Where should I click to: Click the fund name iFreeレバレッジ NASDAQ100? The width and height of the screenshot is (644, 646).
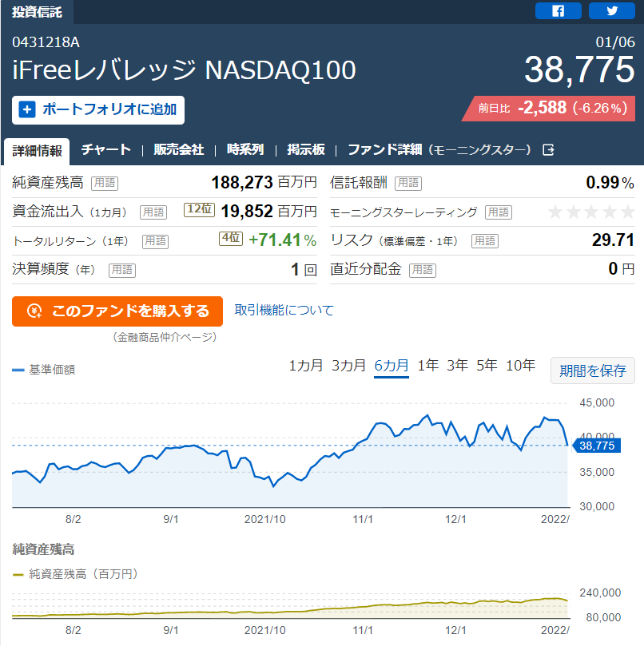(x=184, y=69)
